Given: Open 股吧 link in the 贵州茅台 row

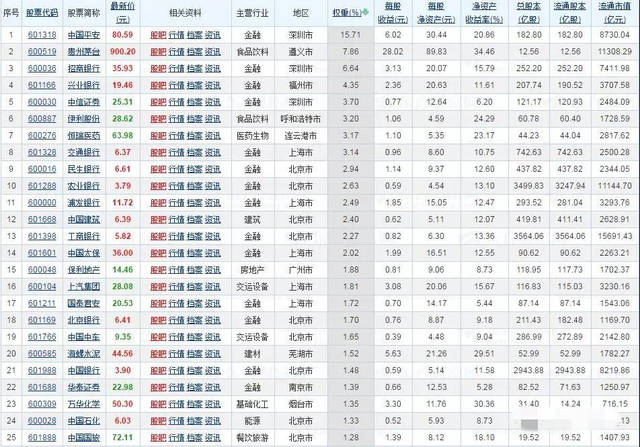Looking at the screenshot, I should point(158,52).
